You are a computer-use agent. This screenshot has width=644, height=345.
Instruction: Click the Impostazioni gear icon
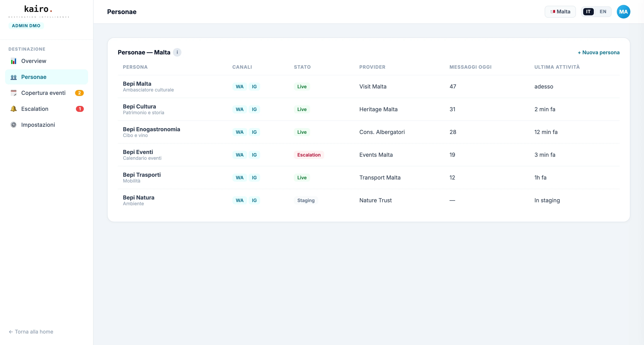click(x=13, y=124)
